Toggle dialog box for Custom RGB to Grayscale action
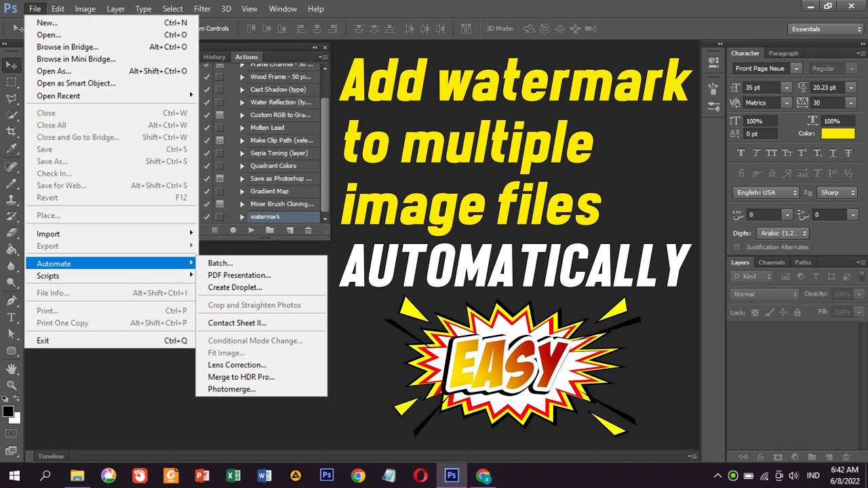 [220, 115]
